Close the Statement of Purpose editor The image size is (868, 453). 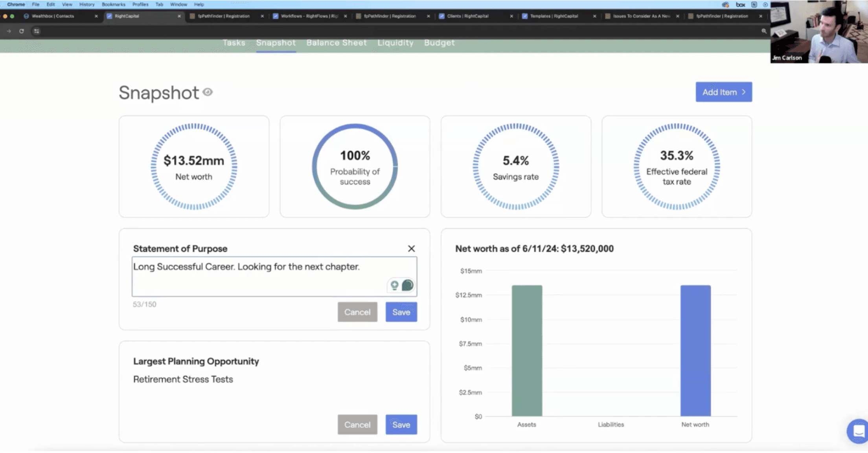coord(411,249)
